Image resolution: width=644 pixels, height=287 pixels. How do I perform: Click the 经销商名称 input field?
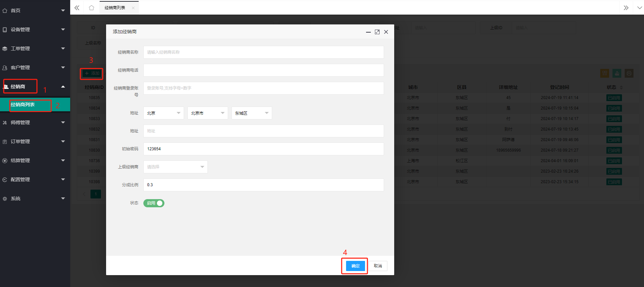point(264,52)
